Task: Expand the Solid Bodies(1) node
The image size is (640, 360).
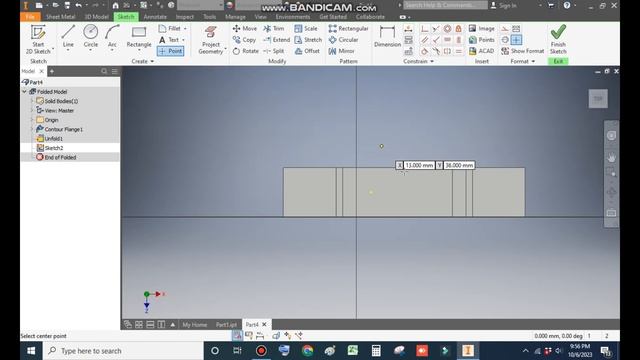Action: coord(32,101)
